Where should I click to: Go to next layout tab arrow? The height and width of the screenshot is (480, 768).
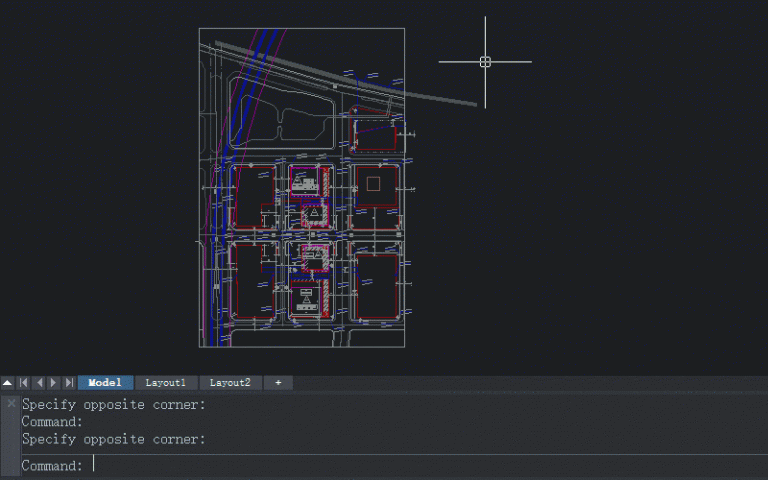coord(53,383)
